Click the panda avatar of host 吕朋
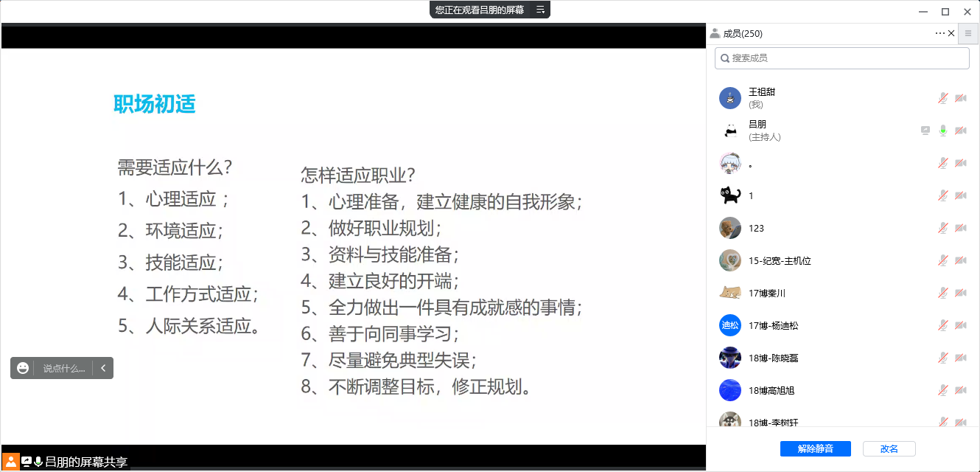This screenshot has width=980, height=472. coord(729,131)
